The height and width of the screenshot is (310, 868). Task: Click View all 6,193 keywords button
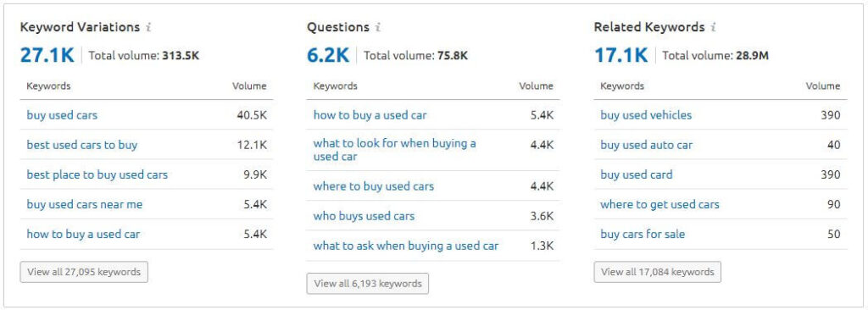coord(368,284)
